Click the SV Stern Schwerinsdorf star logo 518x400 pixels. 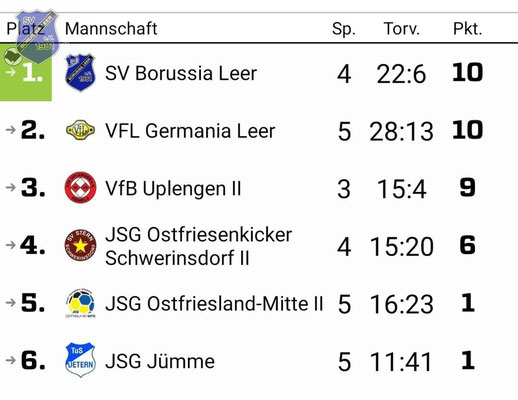point(80,245)
